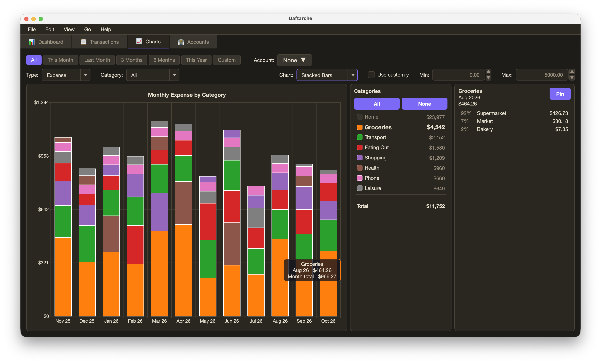Pin the Groceries detail panel
Image resolution: width=601 pixels, height=364 pixels.
click(560, 94)
